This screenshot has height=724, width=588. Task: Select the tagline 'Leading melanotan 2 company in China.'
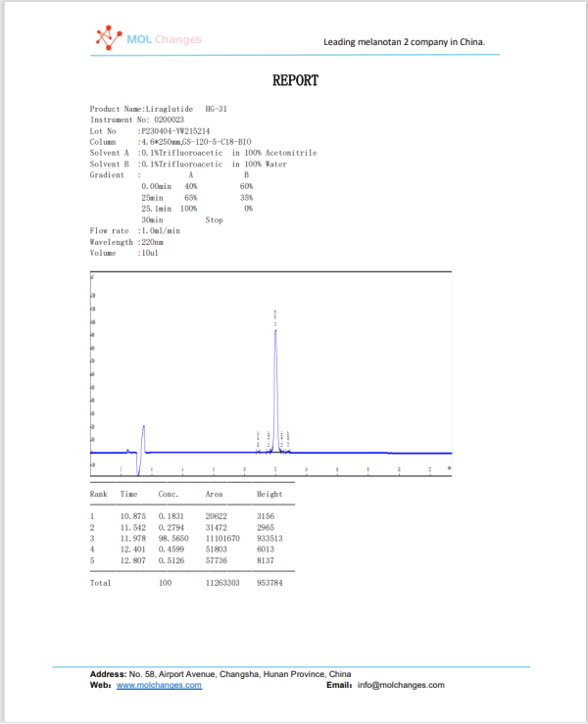(x=404, y=42)
